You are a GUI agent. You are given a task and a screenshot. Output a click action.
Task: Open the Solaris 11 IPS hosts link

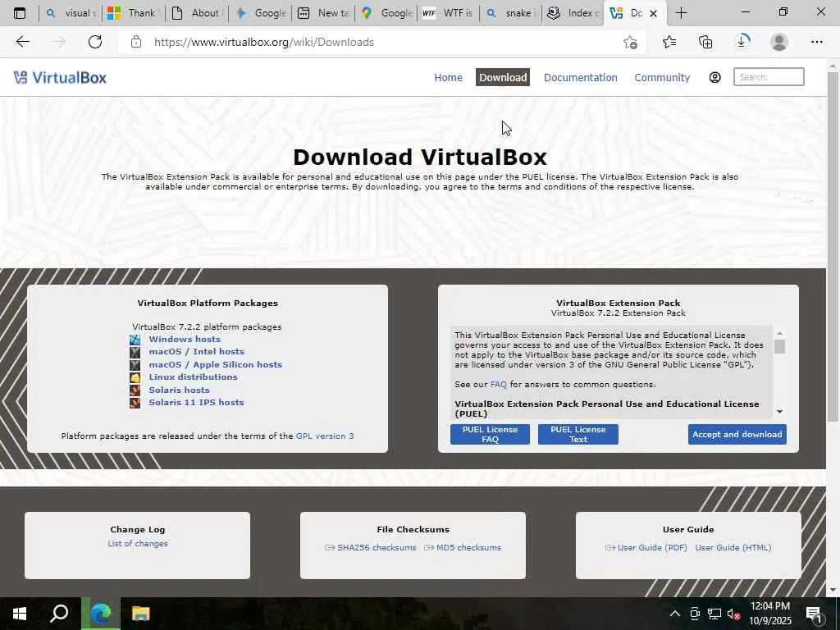(x=196, y=402)
